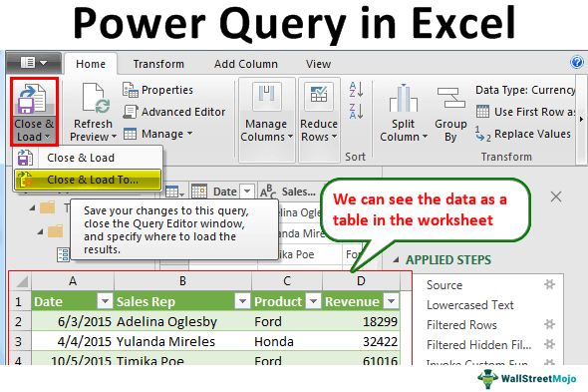Click the date type icon of Date column

pos(199,192)
